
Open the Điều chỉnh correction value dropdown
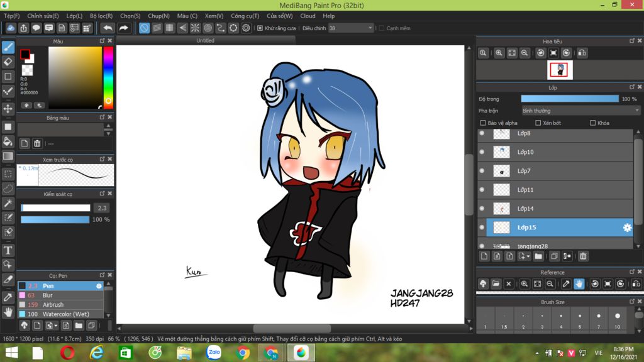pyautogui.click(x=351, y=28)
